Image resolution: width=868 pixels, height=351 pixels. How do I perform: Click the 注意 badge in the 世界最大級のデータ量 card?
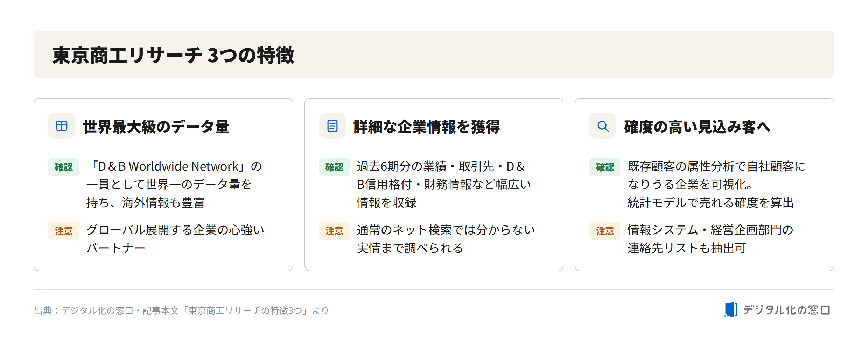click(64, 231)
